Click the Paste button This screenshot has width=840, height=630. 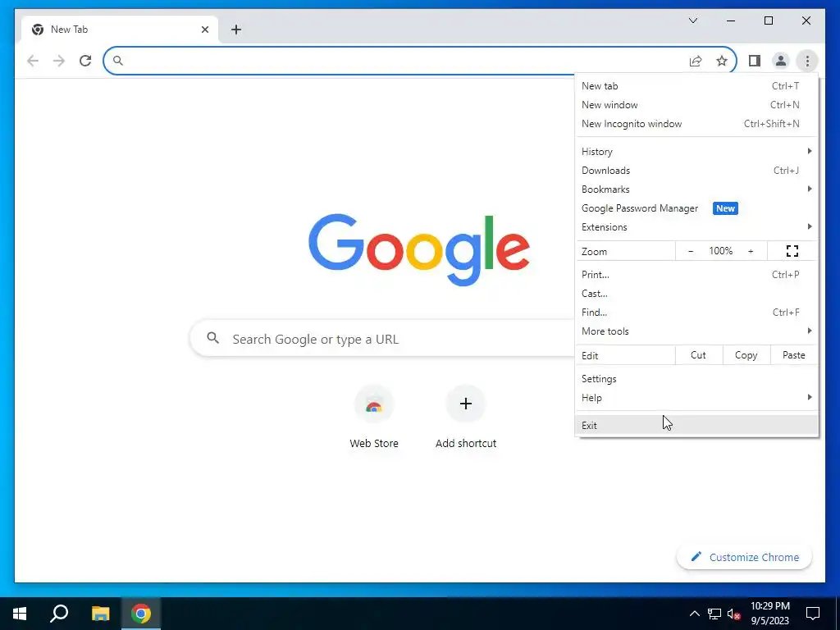pyautogui.click(x=793, y=355)
